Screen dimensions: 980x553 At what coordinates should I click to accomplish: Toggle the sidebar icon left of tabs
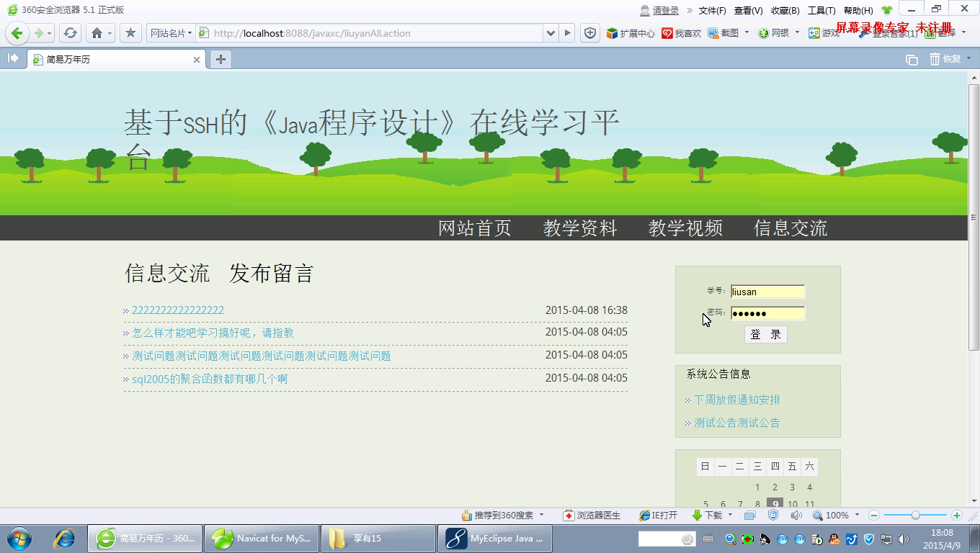[x=13, y=59]
